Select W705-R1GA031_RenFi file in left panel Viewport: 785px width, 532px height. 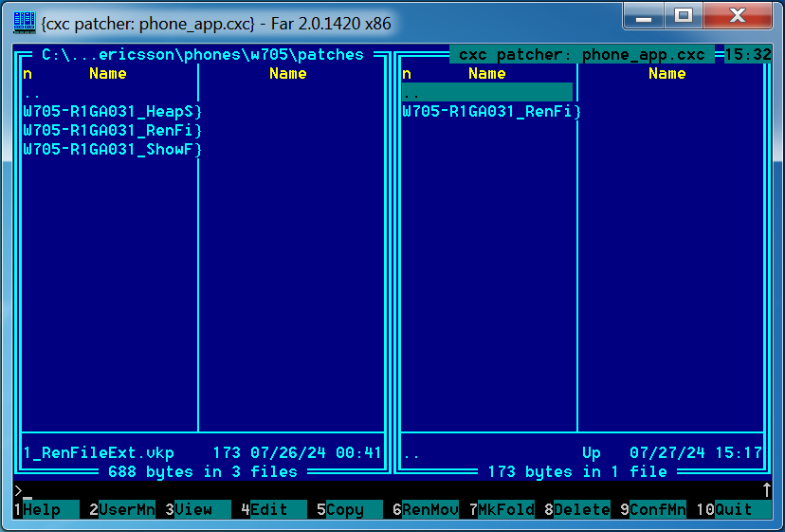click(x=112, y=130)
